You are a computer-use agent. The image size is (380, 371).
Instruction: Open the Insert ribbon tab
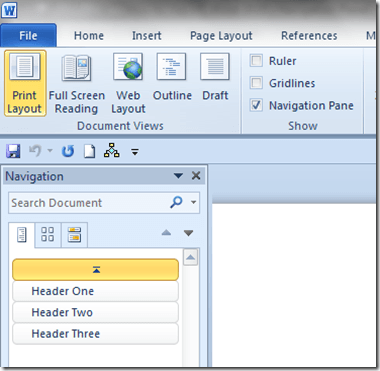click(147, 36)
